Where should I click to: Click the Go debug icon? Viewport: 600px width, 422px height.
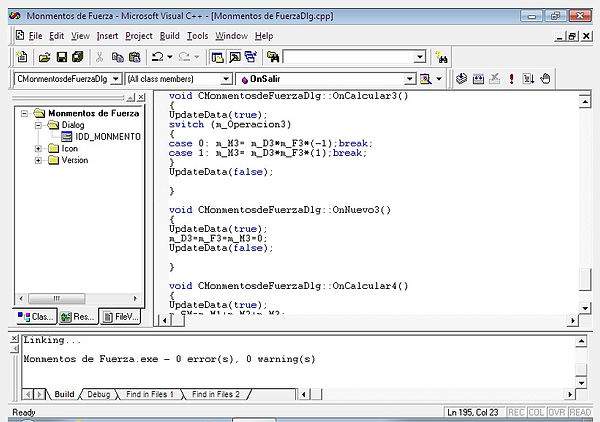[528, 79]
